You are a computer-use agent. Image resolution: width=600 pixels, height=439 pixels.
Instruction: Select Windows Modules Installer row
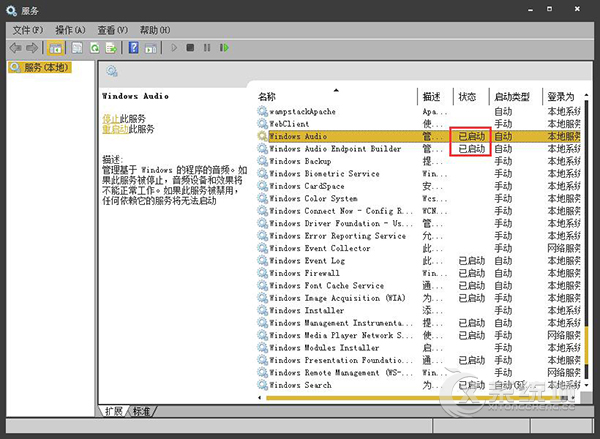pos(419,348)
